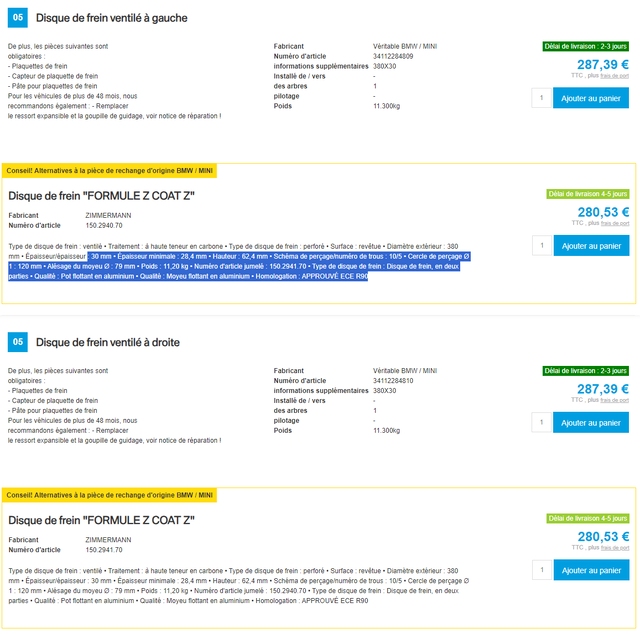
Task: Click the second yellow Conseil alternatives banner
Action: point(109,495)
